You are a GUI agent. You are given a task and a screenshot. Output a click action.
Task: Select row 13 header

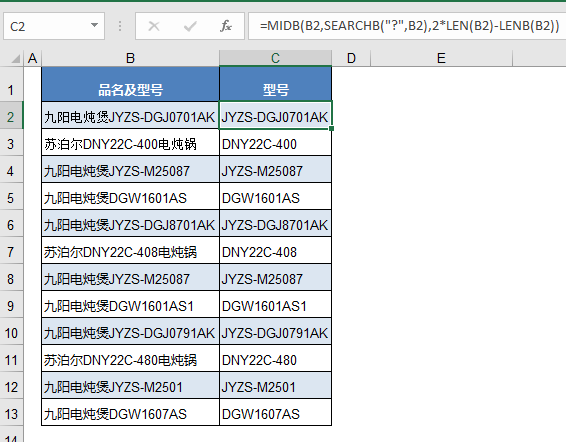[11, 412]
